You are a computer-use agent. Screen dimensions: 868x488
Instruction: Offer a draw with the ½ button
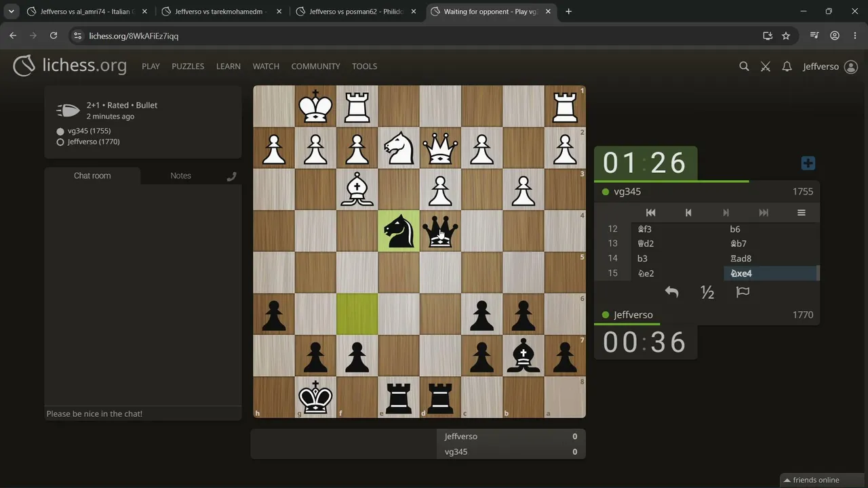click(x=707, y=292)
